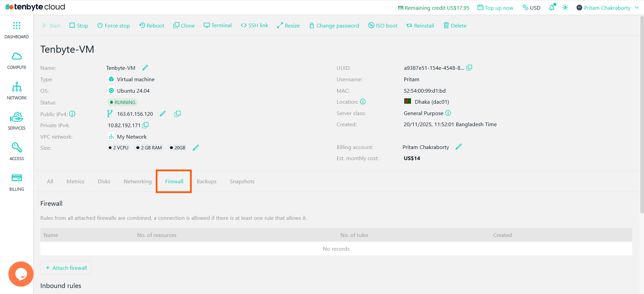Image resolution: width=644 pixels, height=294 pixels.
Task: Click Top up now link
Action: click(x=495, y=8)
